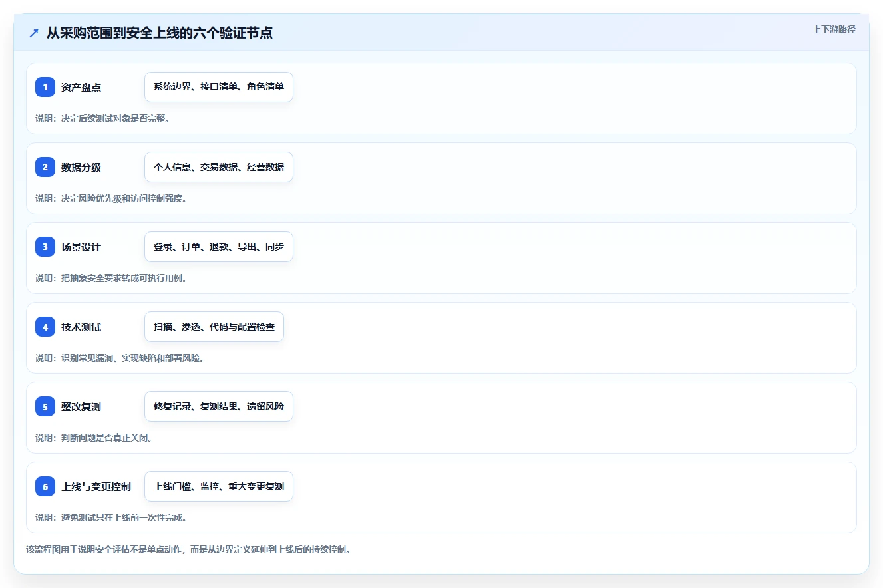The image size is (883, 588).
Task: Click the 资产盘点 step name
Action: (x=81, y=87)
